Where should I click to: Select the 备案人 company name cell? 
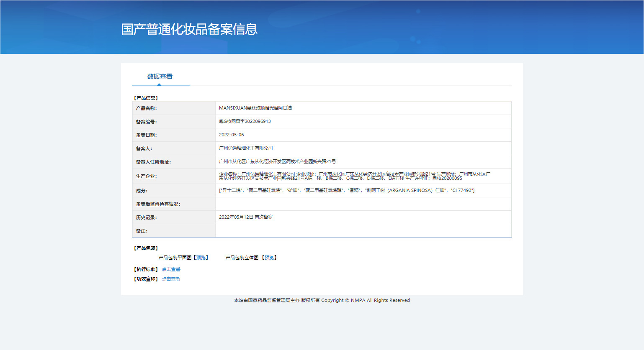click(363, 148)
